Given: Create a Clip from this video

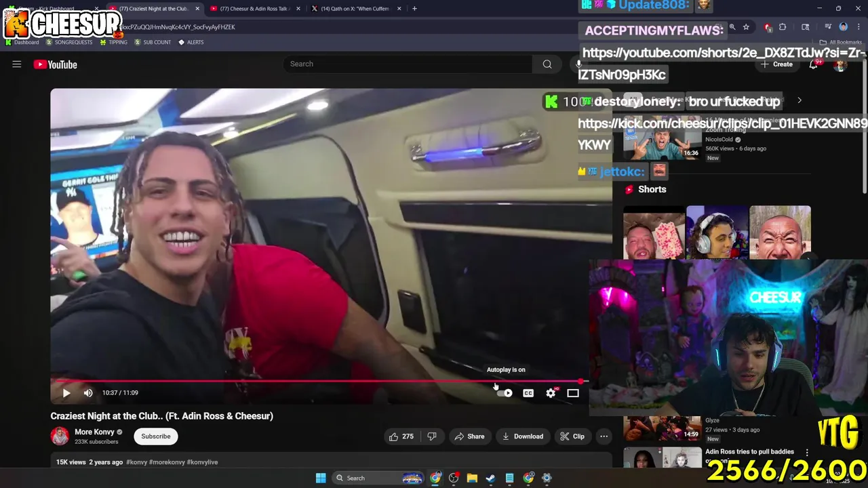Looking at the screenshot, I should (572, 436).
